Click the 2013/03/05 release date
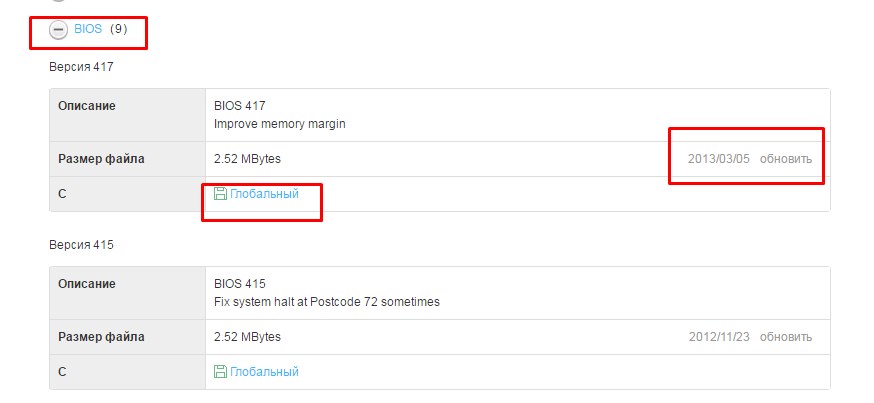Viewport: 874px width, 403px height. pos(718,159)
